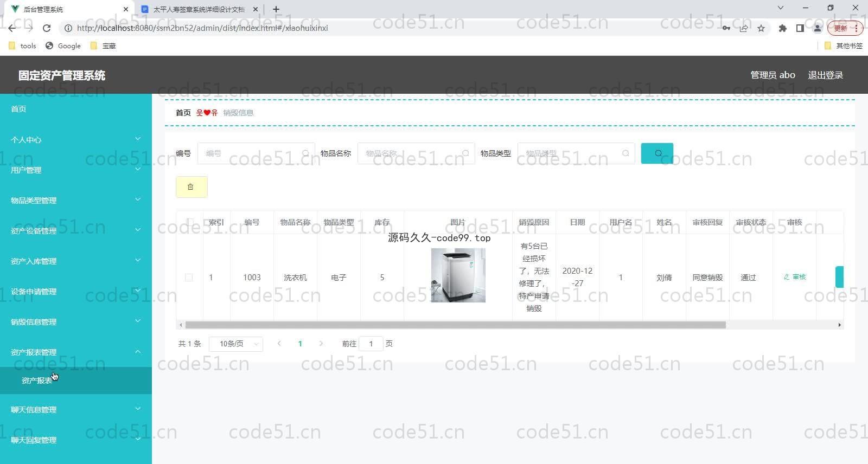Focus the 编号 search input
868x464 pixels.
(256, 153)
